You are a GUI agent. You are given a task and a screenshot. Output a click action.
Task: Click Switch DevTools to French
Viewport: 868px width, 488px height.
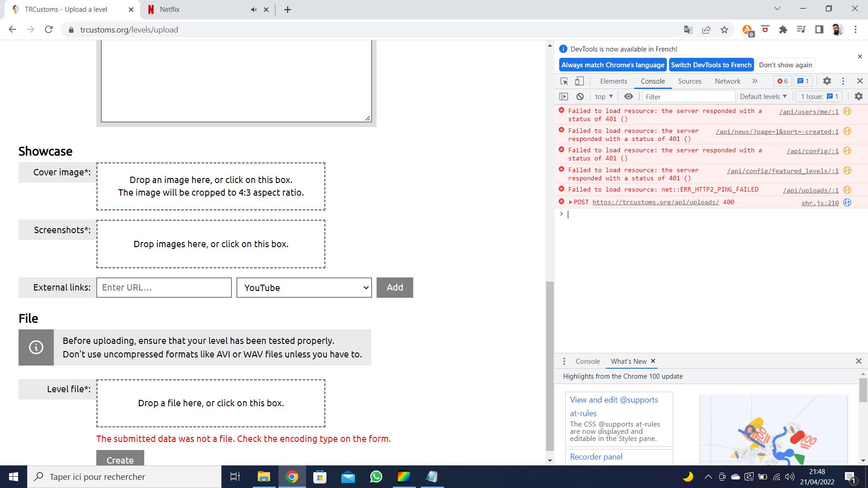(x=711, y=65)
